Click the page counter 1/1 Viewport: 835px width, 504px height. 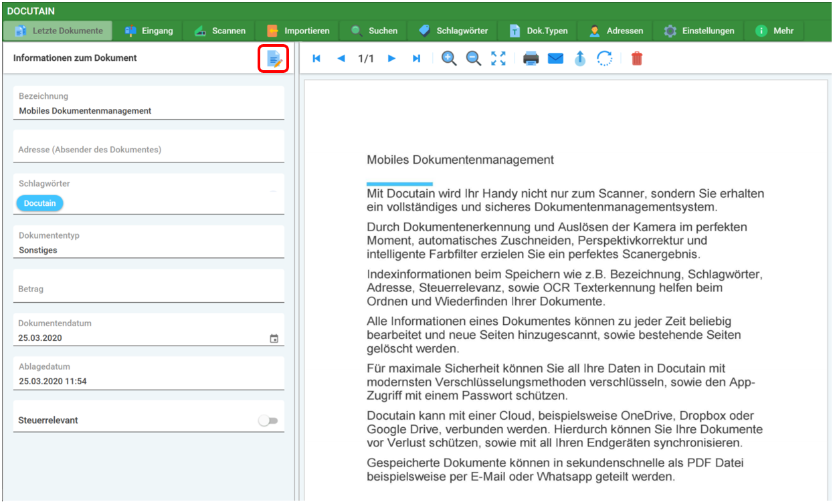pyautogui.click(x=366, y=59)
